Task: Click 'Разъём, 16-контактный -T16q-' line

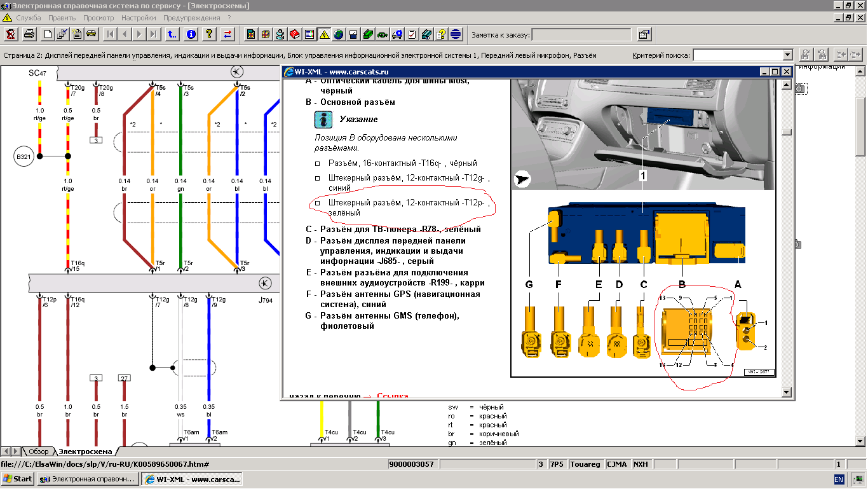Action: tap(402, 163)
